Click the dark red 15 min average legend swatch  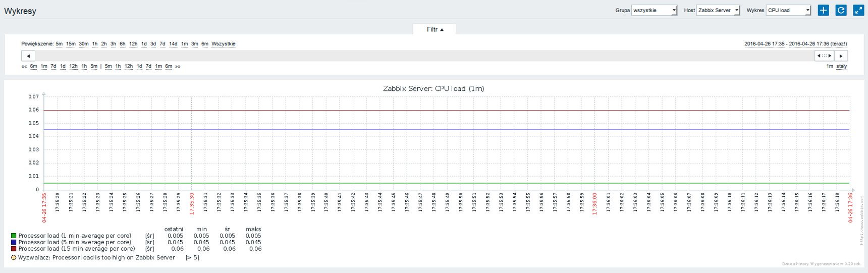point(14,249)
